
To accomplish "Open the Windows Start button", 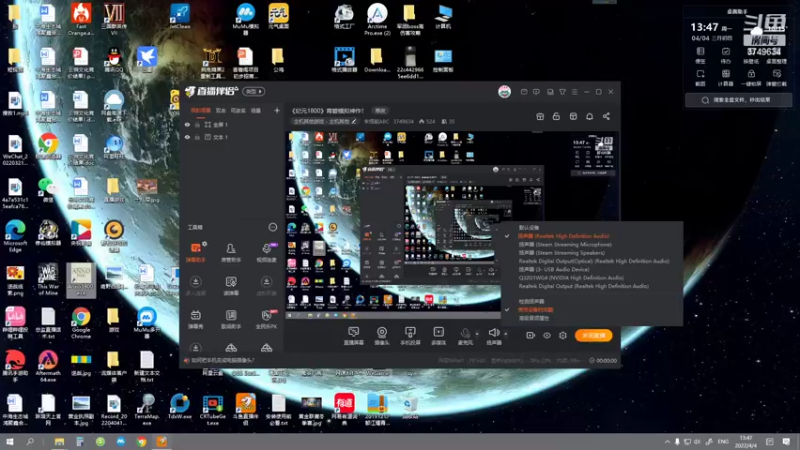I will click(x=10, y=442).
